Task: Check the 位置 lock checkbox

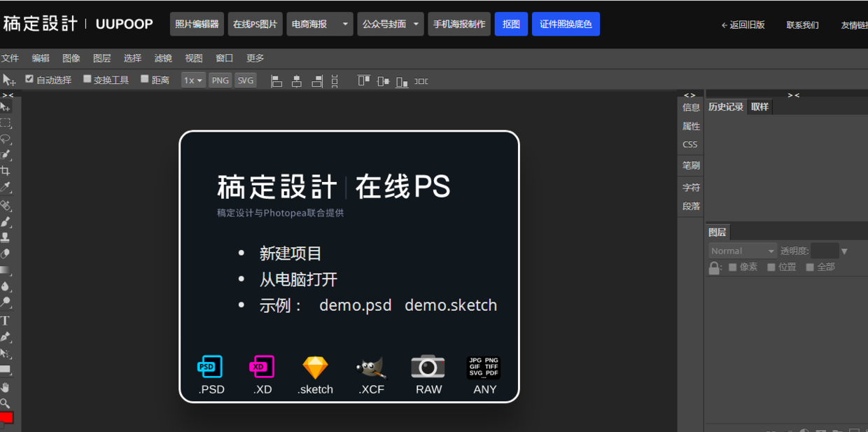Action: (771, 267)
